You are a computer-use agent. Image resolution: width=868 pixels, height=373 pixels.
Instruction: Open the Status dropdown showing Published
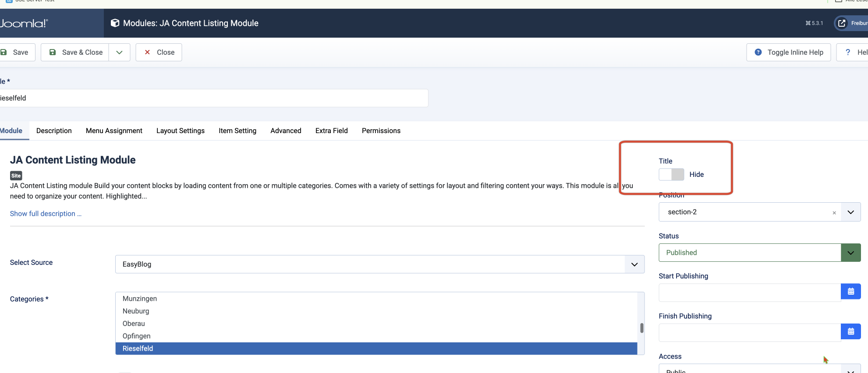click(x=760, y=253)
